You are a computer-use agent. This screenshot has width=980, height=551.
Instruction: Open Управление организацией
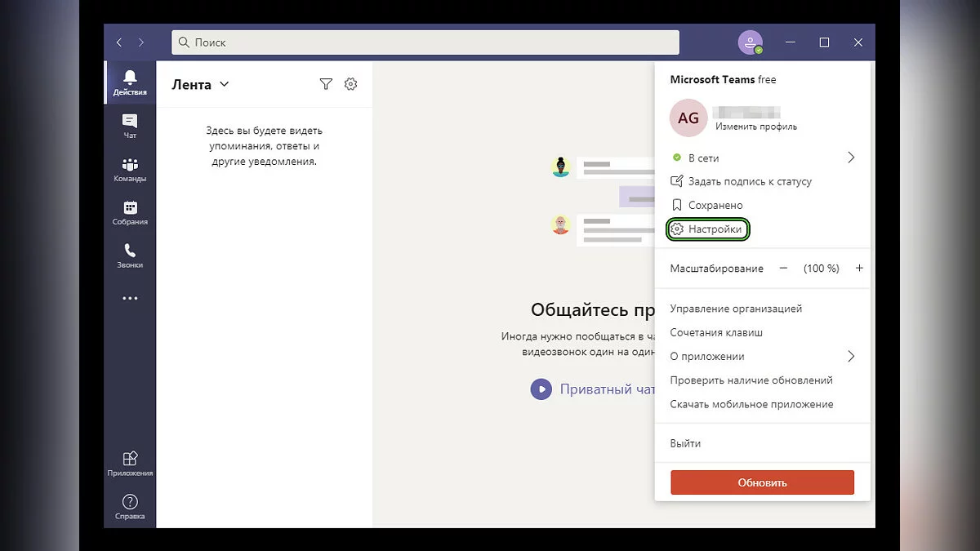pos(736,309)
